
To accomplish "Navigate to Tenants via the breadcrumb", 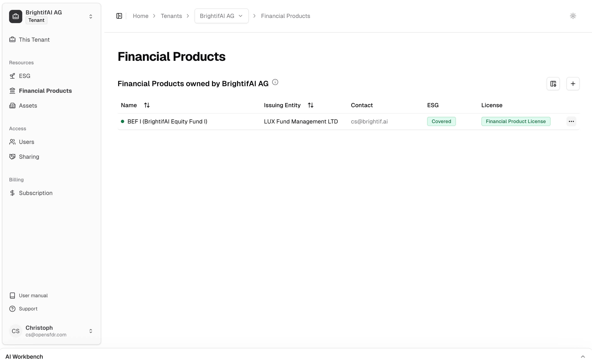I will 171,16.
